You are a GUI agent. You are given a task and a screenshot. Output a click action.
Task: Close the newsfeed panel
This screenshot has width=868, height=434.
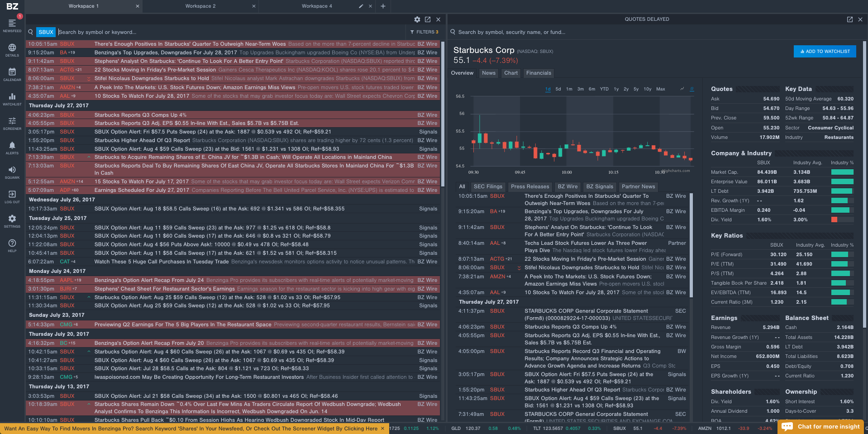tap(438, 19)
